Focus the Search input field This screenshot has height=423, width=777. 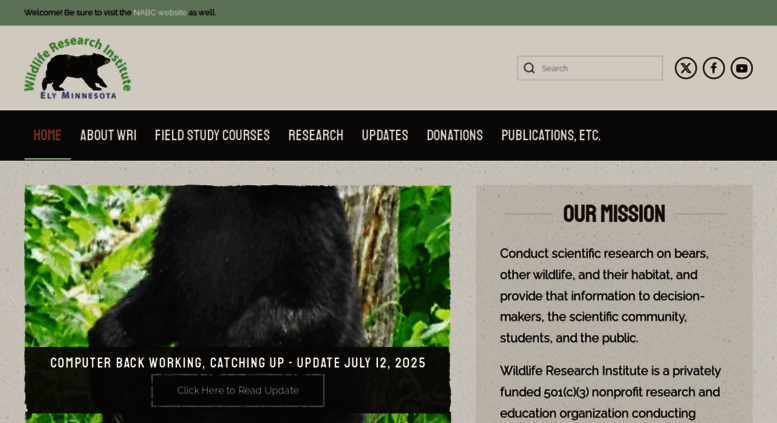(590, 68)
